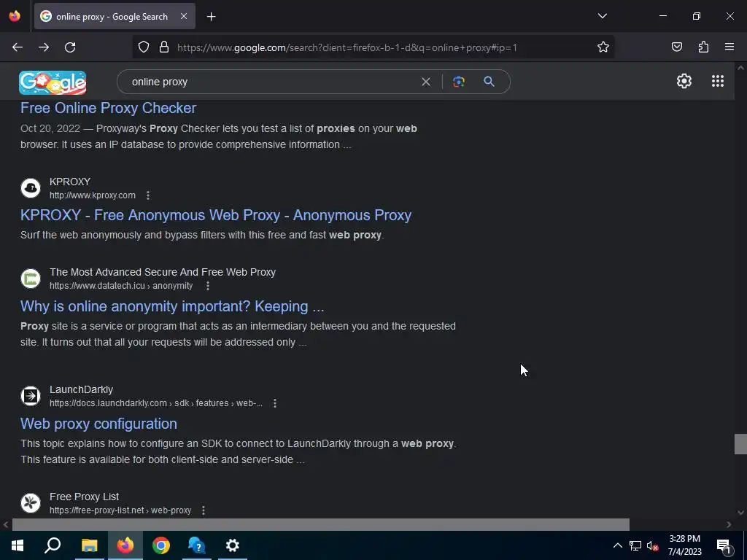This screenshot has height=560, width=747.
Task: Open more options for datatech.icu result
Action: pos(208,286)
